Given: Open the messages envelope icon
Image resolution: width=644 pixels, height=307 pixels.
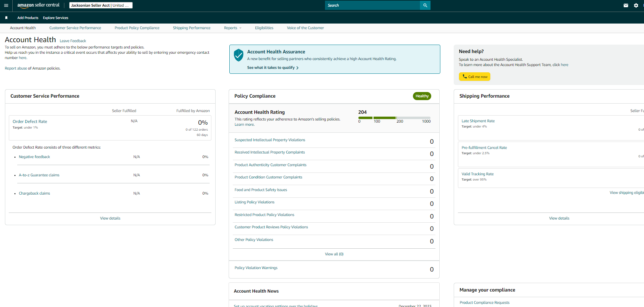Looking at the screenshot, I should 626,5.
